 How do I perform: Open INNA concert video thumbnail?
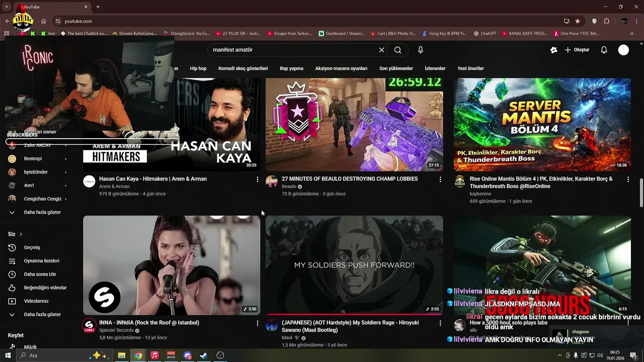point(172,265)
